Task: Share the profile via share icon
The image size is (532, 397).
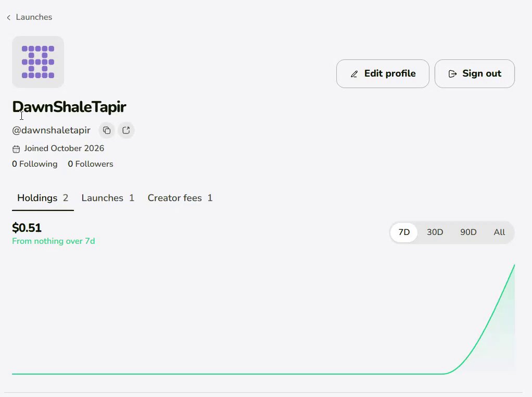Action: (126, 130)
